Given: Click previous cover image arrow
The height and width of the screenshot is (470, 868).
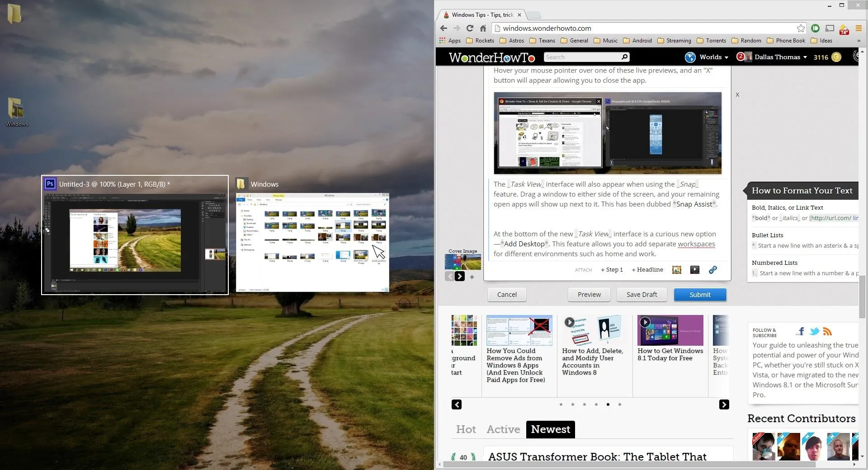Looking at the screenshot, I should tap(449, 276).
